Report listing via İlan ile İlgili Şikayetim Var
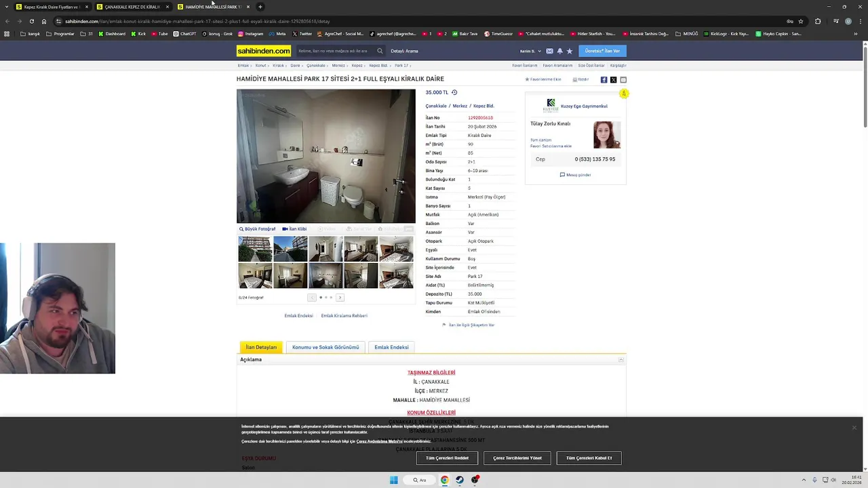Screen dimensions: 868x488 point(469,325)
